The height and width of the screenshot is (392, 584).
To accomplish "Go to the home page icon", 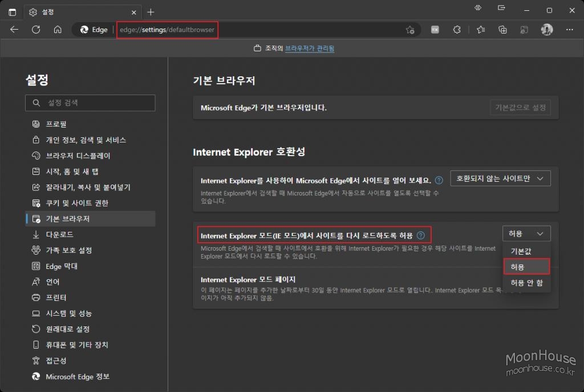I will [58, 30].
